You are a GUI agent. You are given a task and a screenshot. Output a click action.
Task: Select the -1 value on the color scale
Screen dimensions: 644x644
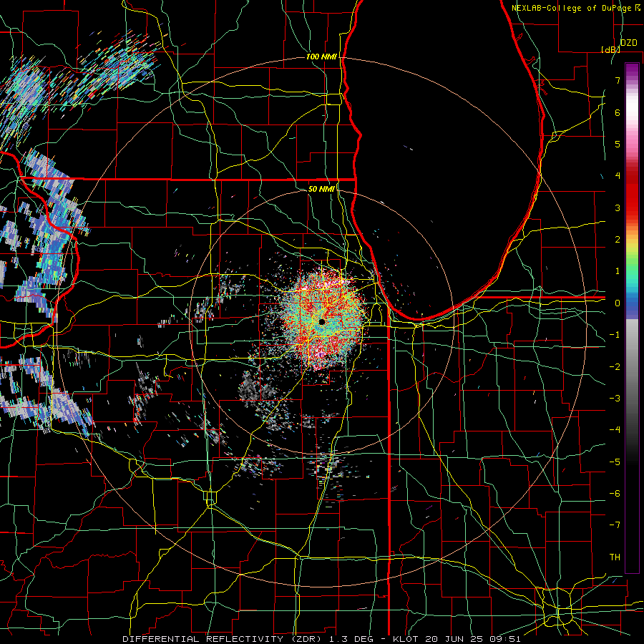(615, 335)
